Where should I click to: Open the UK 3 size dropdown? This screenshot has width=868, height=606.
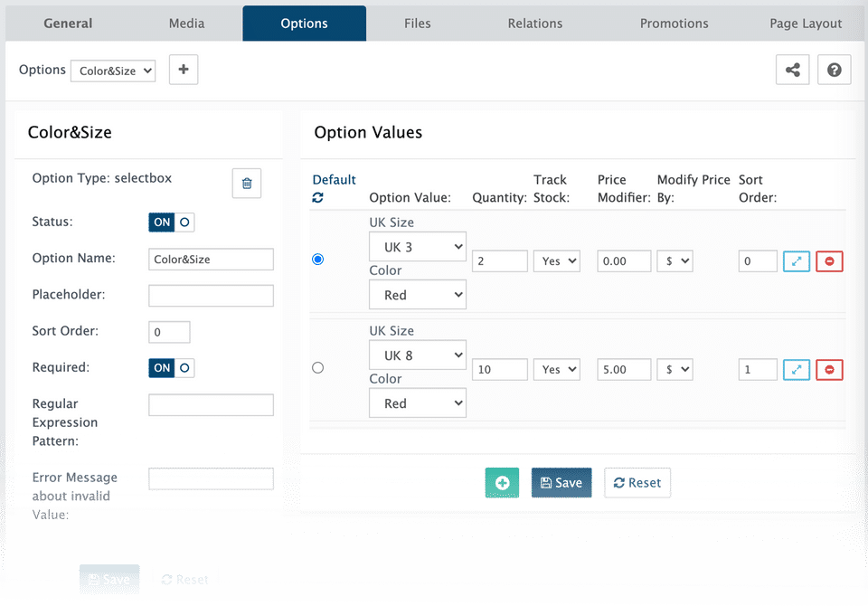click(418, 246)
